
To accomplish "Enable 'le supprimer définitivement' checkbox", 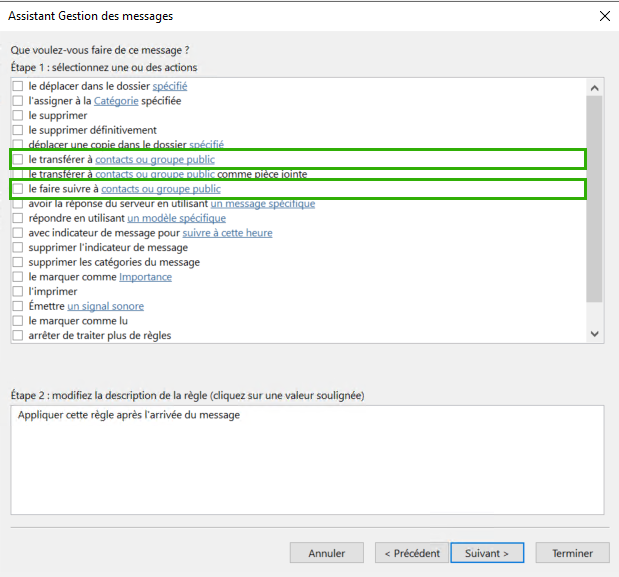I will coord(18,130).
